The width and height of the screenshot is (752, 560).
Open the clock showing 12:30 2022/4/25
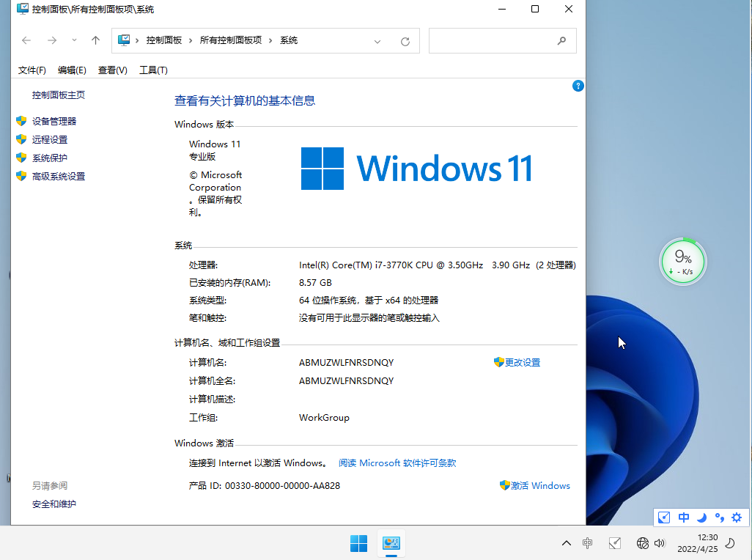click(697, 543)
